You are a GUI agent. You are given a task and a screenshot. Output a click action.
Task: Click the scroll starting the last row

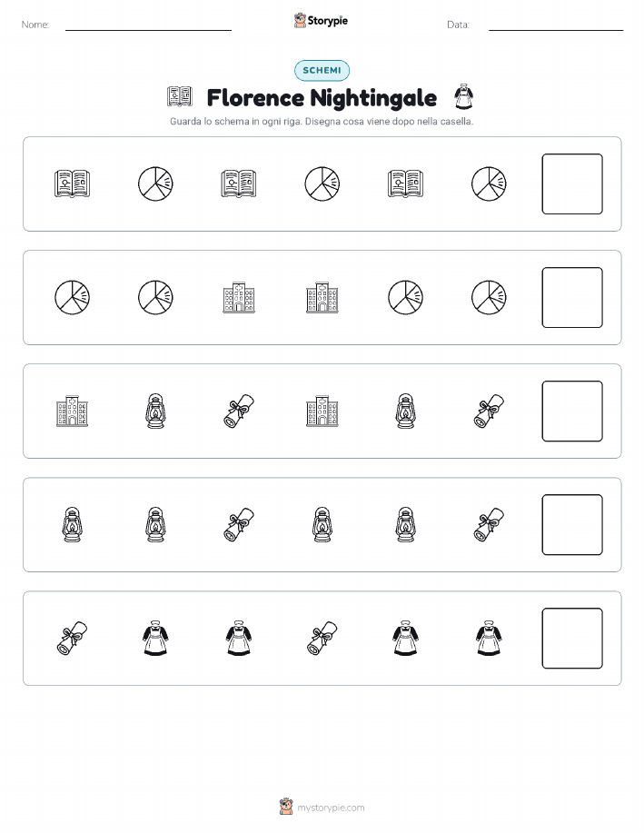73,638
